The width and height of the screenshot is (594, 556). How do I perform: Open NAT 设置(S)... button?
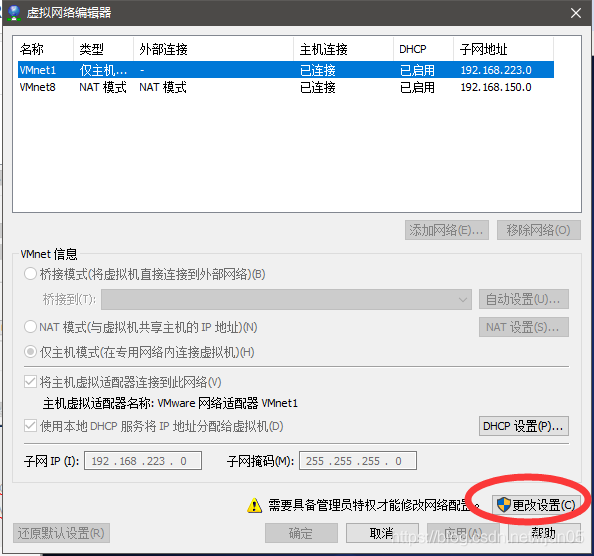(524, 327)
